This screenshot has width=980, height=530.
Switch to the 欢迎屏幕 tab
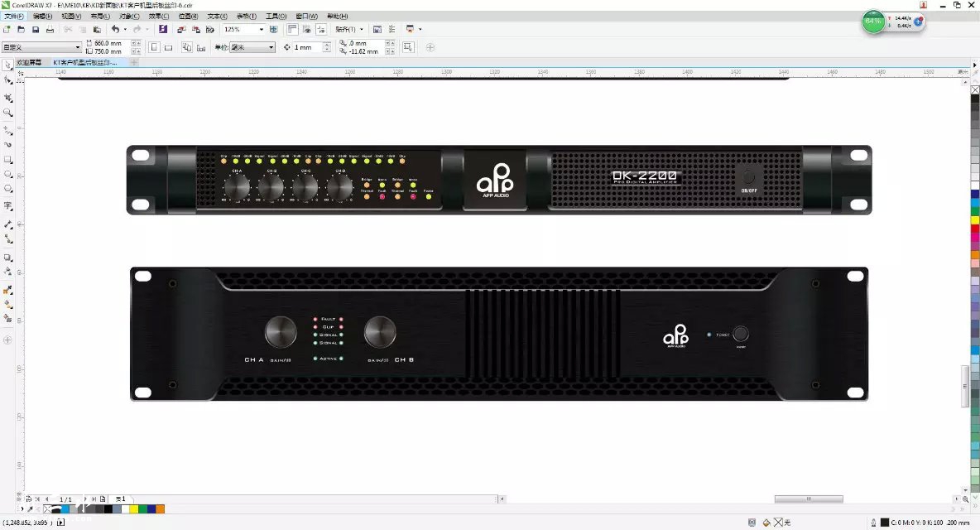[29, 62]
